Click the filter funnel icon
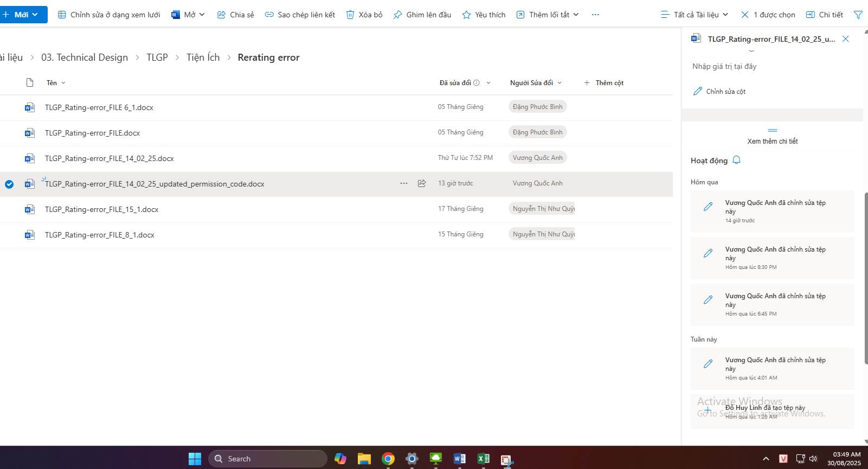The image size is (868, 469). pos(858,15)
